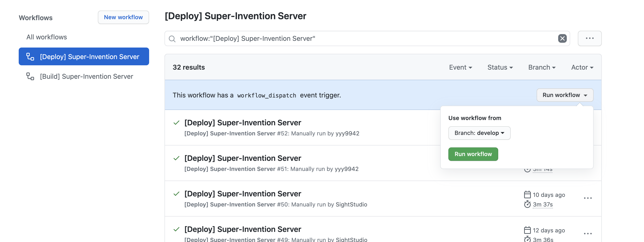Click workflow icon next to [Deploy] Super-Invention Server in sidebar
644x242 pixels.
(x=30, y=57)
